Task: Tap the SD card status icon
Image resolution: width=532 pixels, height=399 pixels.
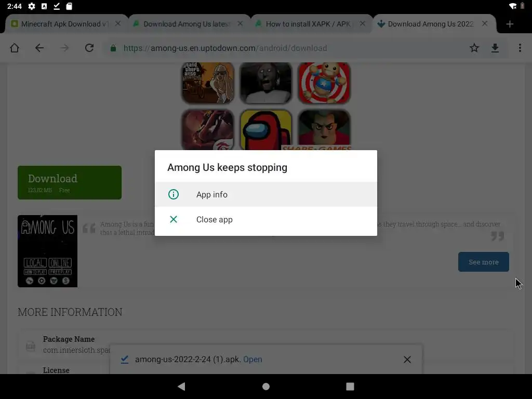Action: coord(69,6)
